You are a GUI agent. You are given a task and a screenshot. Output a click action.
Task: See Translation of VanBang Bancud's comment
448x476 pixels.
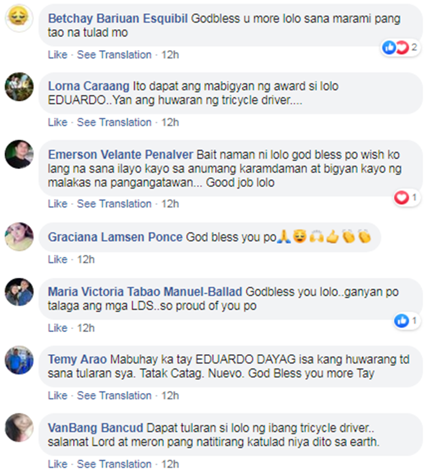click(x=114, y=464)
